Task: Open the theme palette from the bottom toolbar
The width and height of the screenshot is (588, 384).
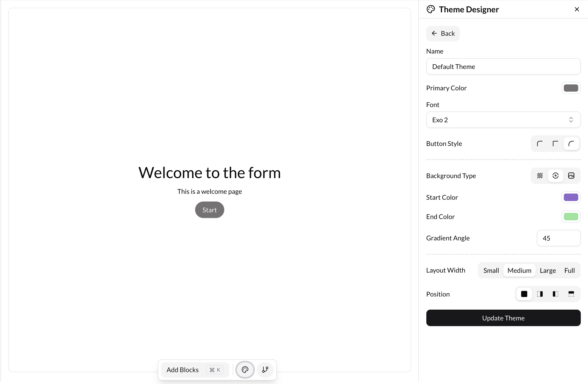Action: [245, 370]
